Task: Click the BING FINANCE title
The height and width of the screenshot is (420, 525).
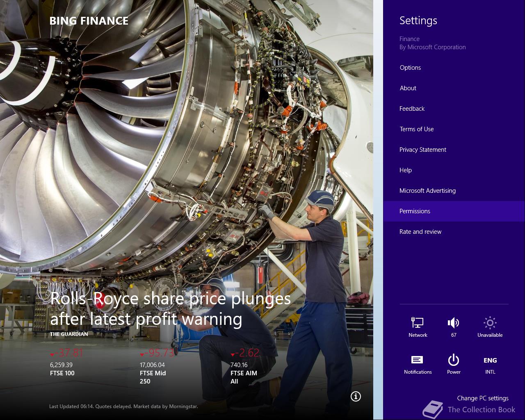Action: click(89, 21)
